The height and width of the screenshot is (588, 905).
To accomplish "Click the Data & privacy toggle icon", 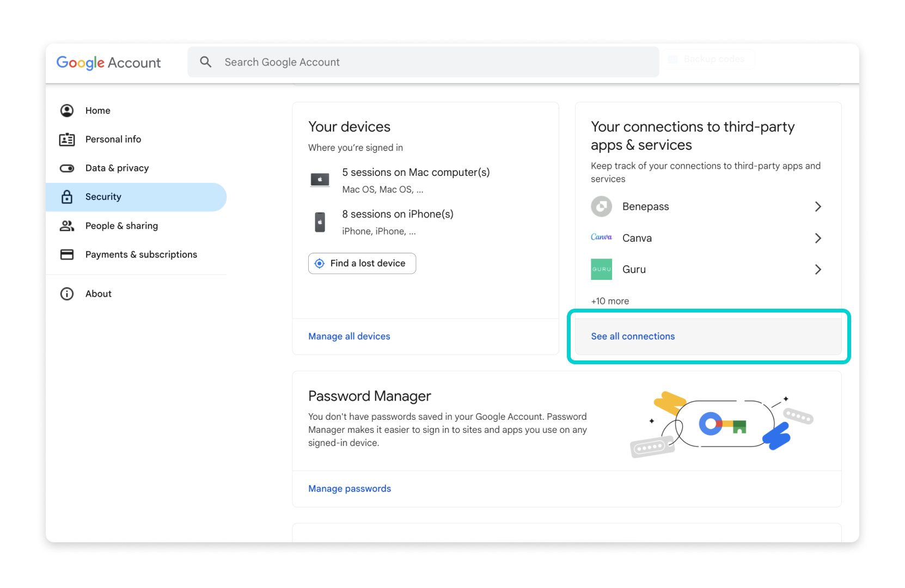I will pos(67,168).
